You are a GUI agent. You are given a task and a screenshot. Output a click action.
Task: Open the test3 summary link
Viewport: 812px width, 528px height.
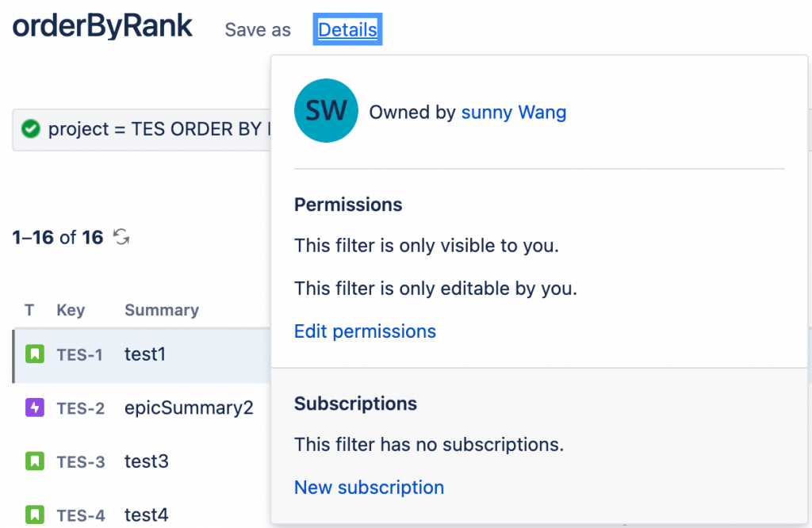tap(147, 461)
